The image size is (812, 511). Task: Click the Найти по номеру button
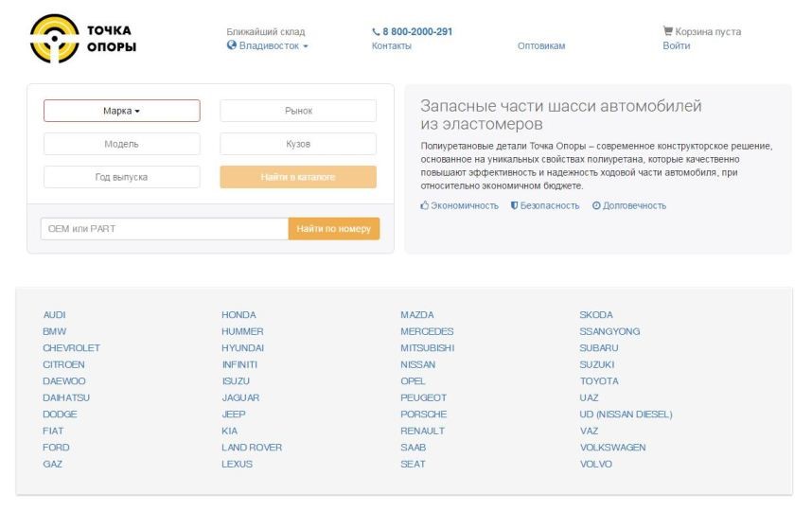[334, 229]
